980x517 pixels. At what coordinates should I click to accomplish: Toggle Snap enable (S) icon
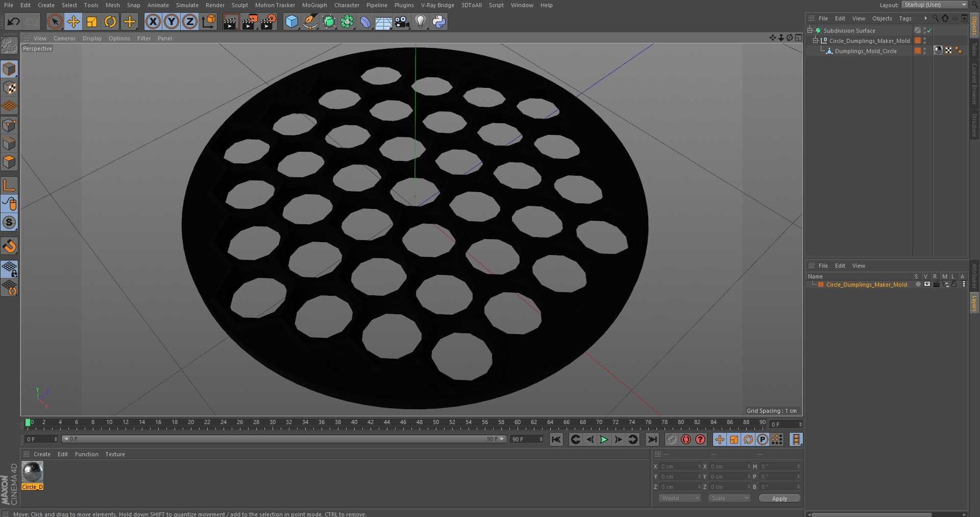point(9,222)
